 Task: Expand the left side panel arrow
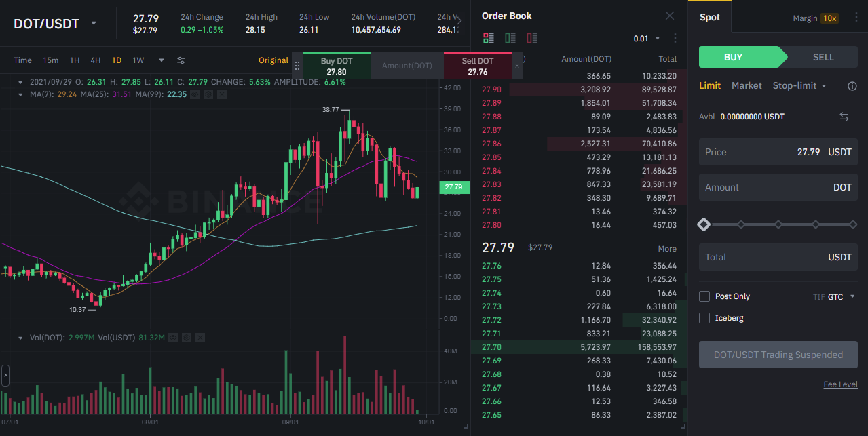point(5,374)
